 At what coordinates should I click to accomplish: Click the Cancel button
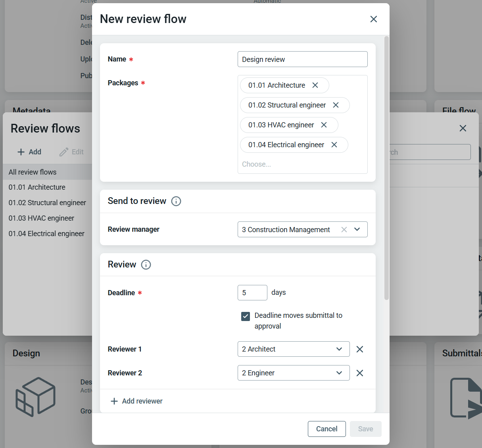326,429
